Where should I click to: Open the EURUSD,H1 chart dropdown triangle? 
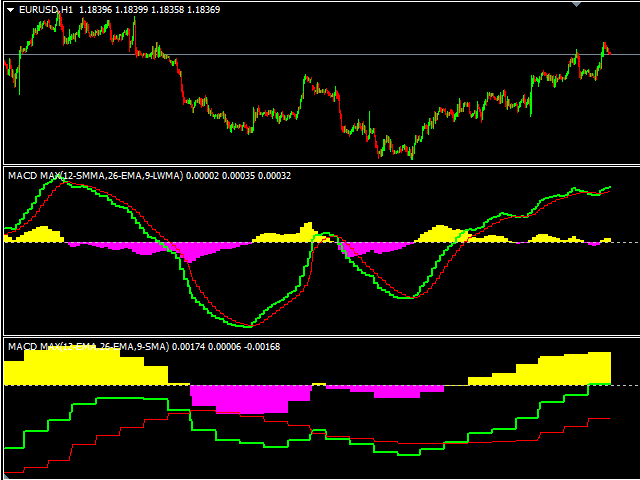[x=11, y=10]
